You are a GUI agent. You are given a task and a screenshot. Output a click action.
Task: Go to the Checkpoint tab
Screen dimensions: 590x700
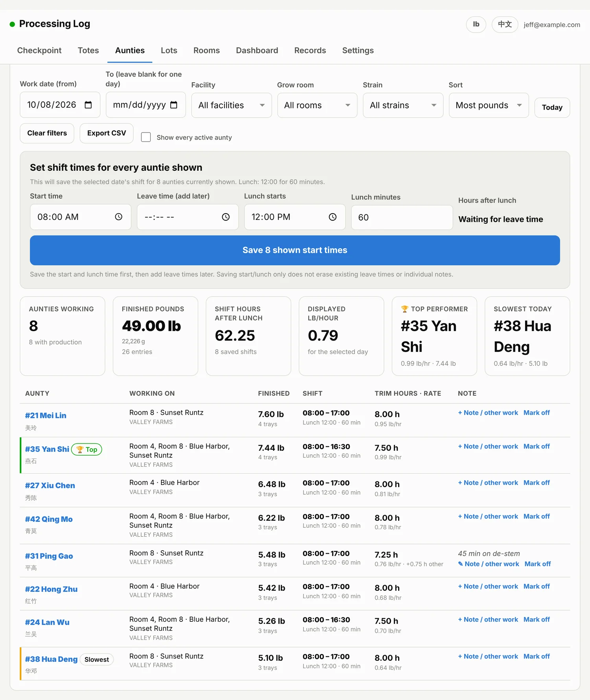(x=39, y=50)
